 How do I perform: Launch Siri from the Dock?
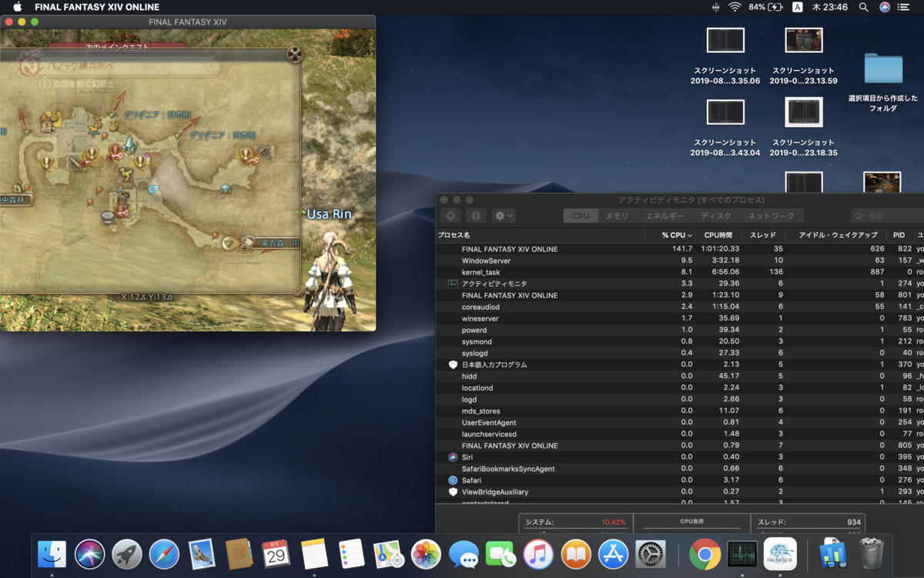click(x=90, y=554)
